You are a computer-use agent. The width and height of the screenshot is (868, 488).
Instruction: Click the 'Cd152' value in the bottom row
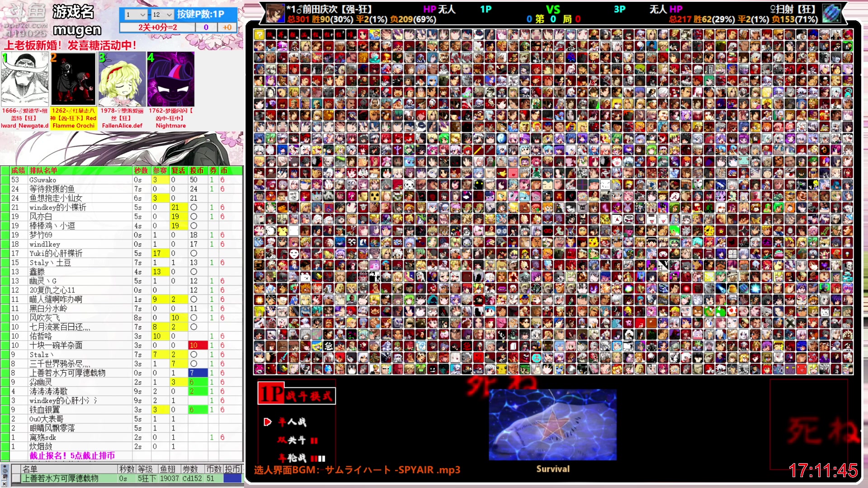192,478
